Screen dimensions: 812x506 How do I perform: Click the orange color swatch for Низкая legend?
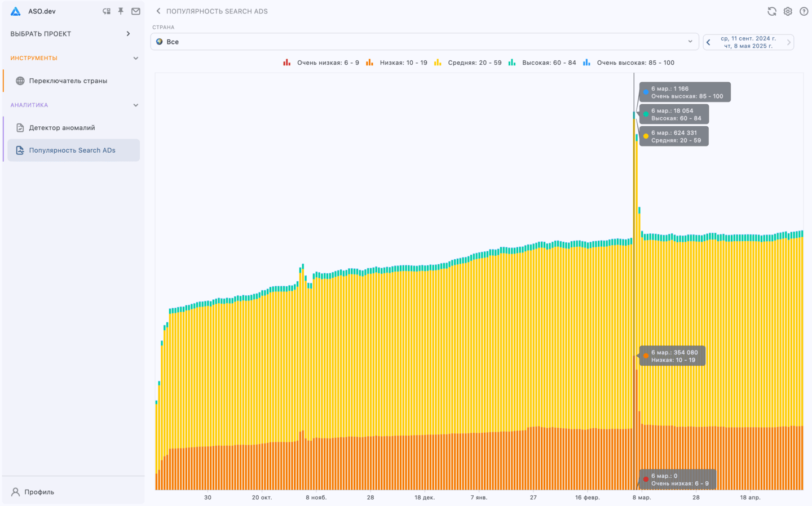[x=369, y=63]
